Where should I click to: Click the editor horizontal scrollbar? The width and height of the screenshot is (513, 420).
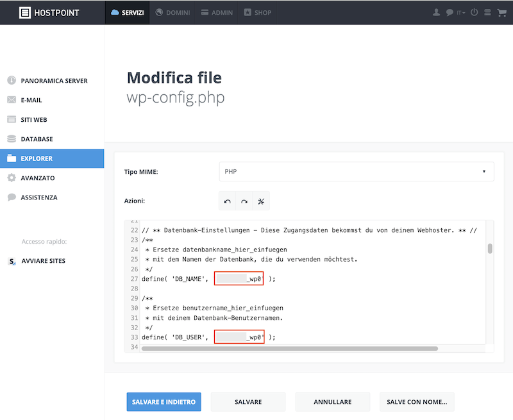[x=290, y=349]
